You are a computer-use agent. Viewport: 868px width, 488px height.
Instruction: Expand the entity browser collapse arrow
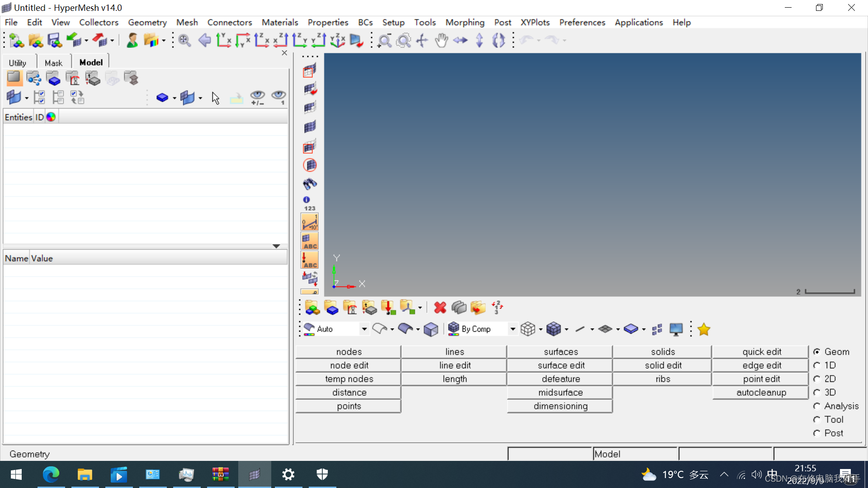[276, 246]
